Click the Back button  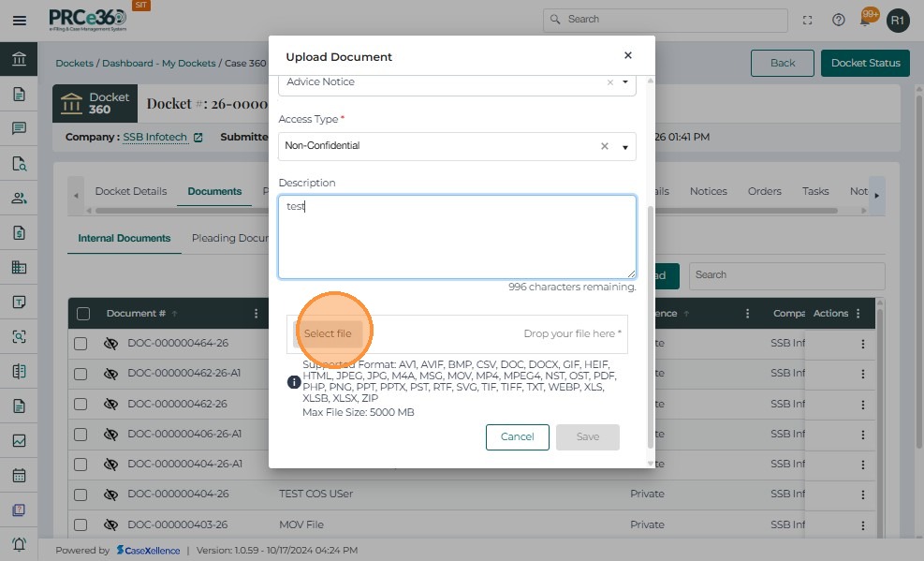click(783, 63)
